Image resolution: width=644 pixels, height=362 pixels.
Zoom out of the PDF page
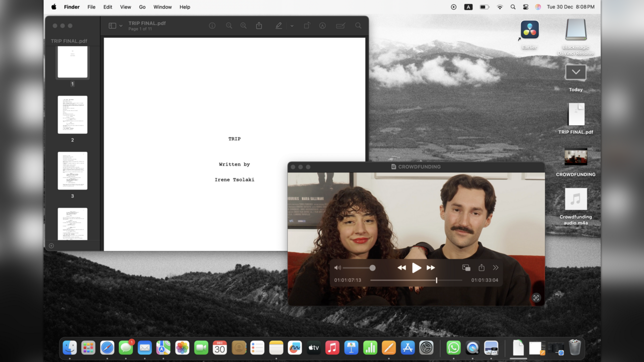point(229,26)
